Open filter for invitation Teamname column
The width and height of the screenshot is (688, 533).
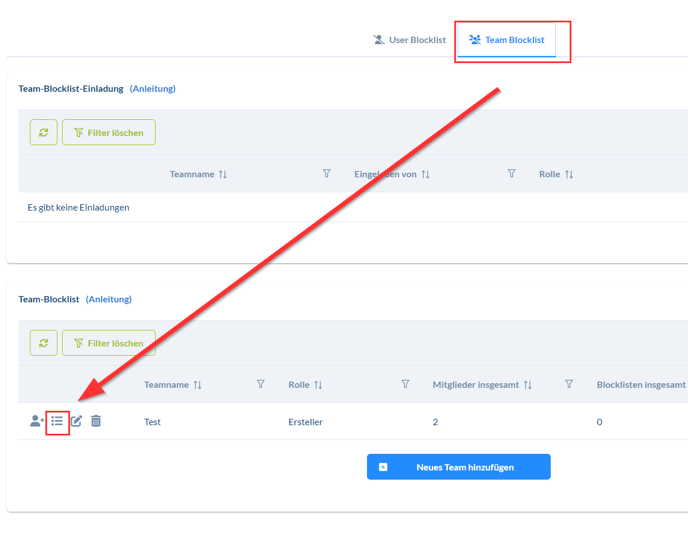[x=326, y=174]
